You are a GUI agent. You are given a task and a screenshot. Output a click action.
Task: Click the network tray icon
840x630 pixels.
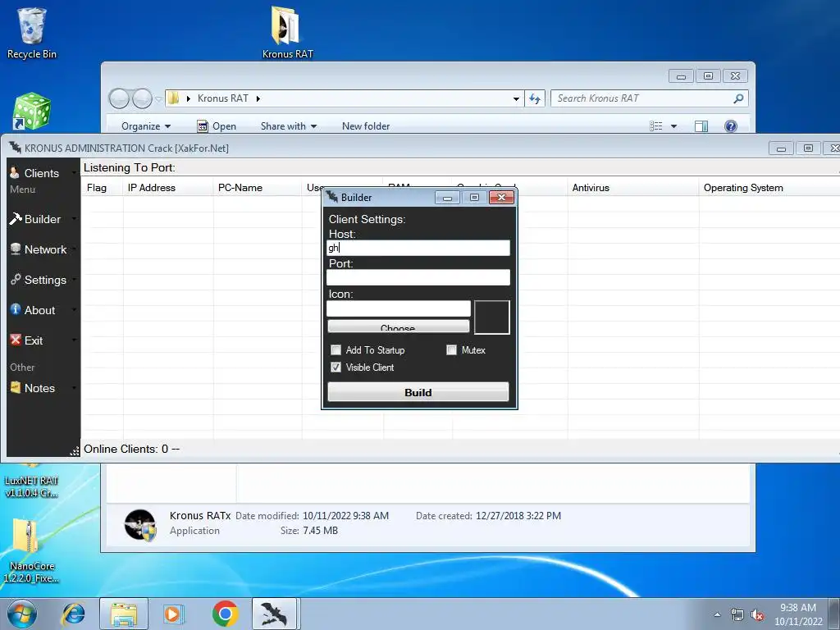(x=737, y=615)
